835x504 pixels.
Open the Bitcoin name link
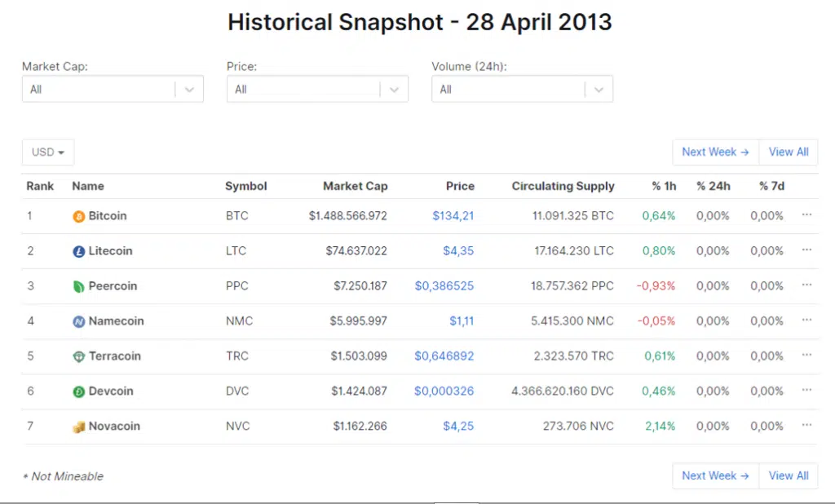(108, 216)
